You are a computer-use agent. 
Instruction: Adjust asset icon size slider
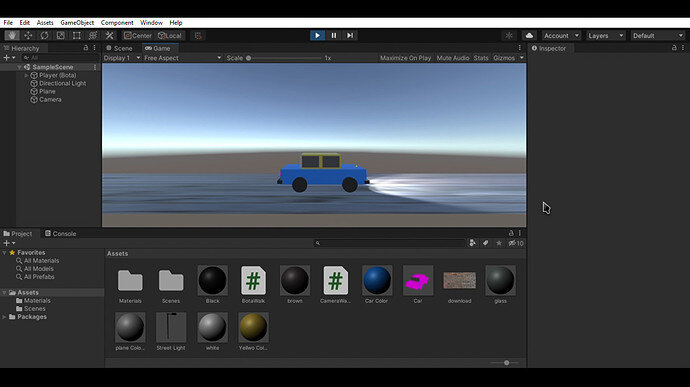tap(505, 363)
